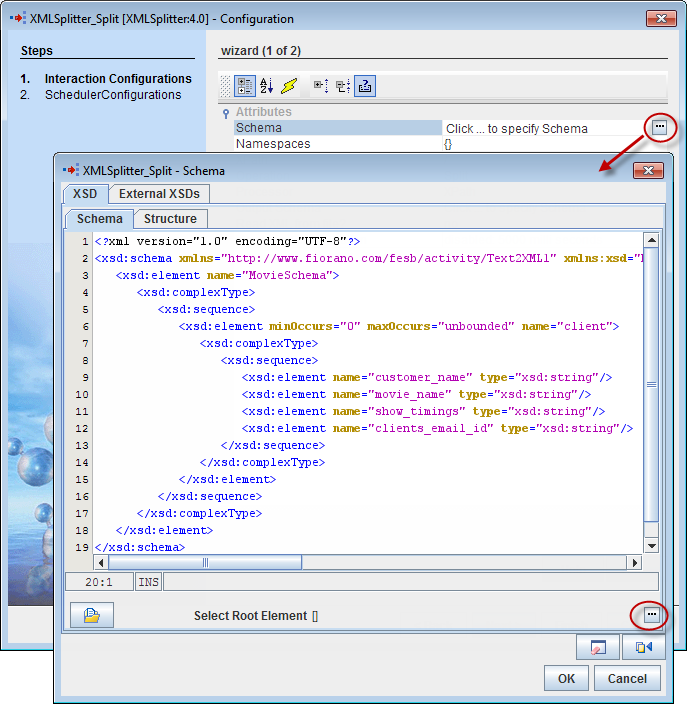Select the Schema property row
The width and height of the screenshot is (687, 704).
(x=338, y=128)
